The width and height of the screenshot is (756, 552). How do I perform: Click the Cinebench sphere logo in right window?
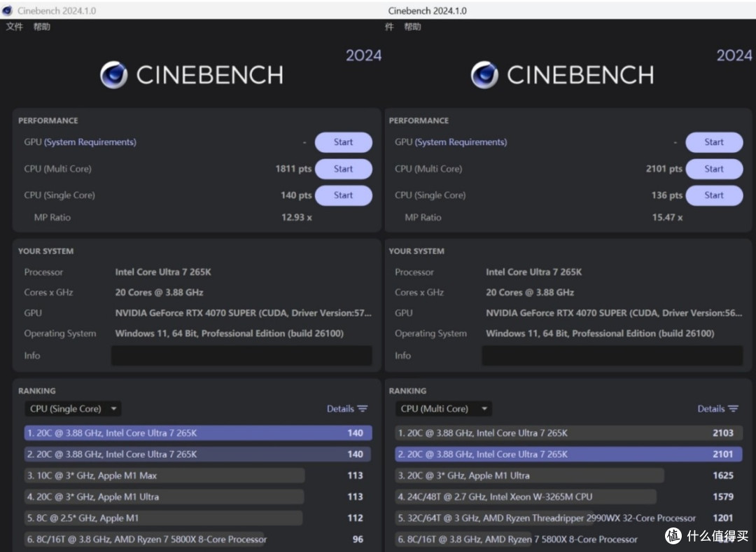pos(484,75)
